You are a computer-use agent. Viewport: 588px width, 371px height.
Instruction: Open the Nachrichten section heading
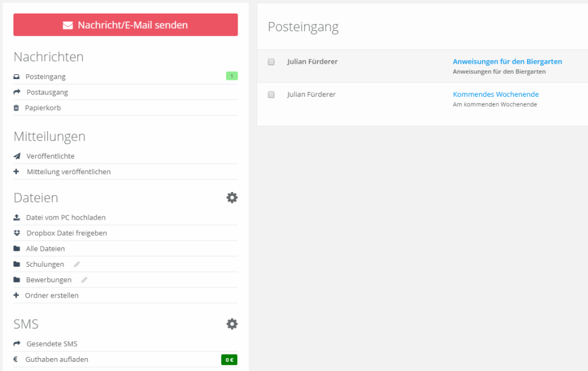48,56
